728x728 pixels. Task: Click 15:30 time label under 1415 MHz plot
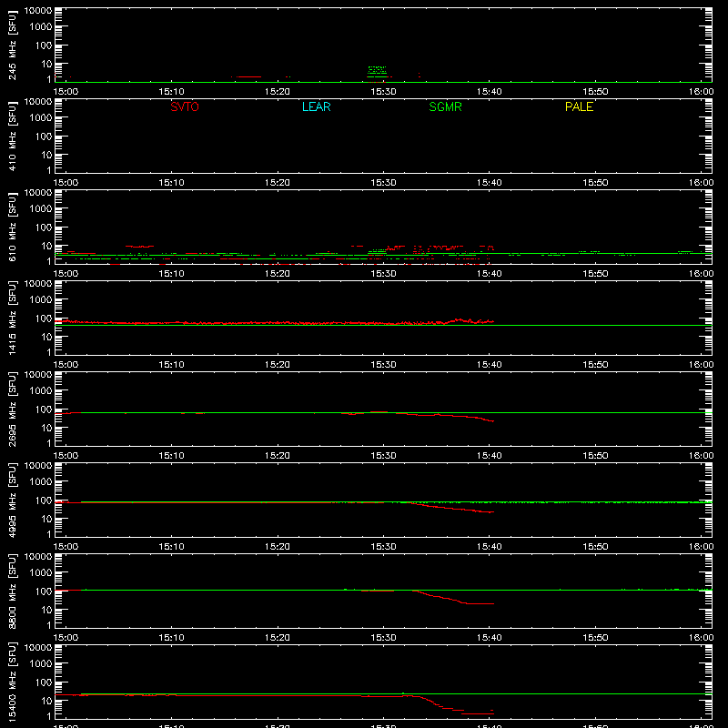[x=383, y=365]
